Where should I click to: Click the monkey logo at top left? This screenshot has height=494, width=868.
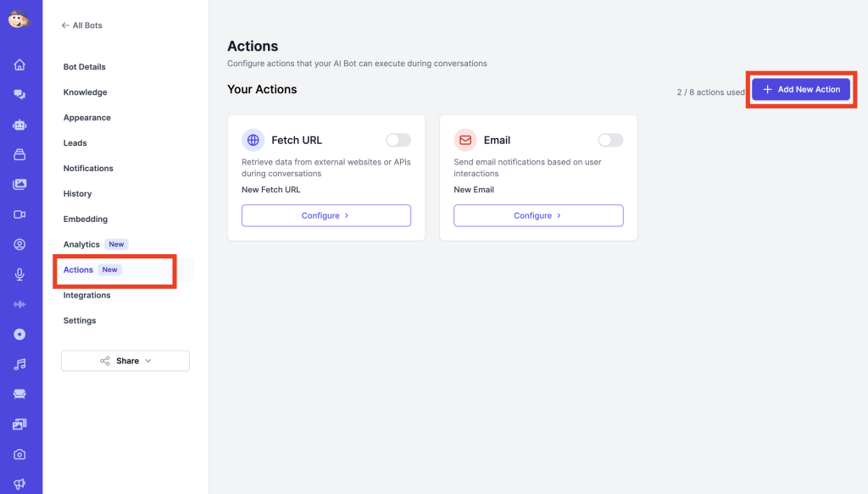[x=19, y=19]
